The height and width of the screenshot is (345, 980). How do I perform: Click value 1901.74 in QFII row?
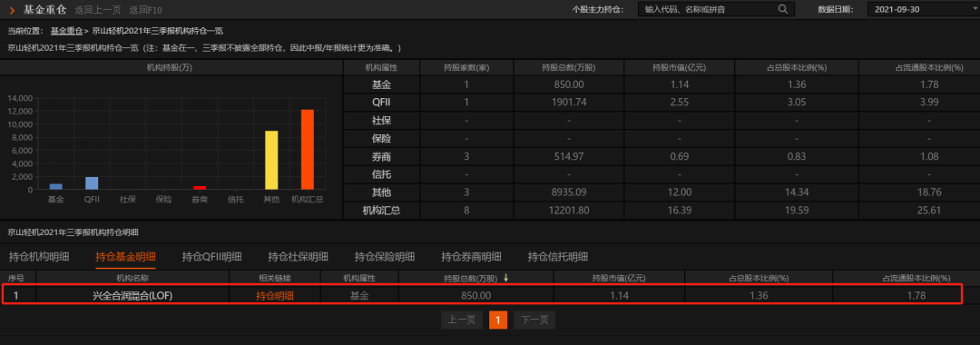pyautogui.click(x=568, y=103)
